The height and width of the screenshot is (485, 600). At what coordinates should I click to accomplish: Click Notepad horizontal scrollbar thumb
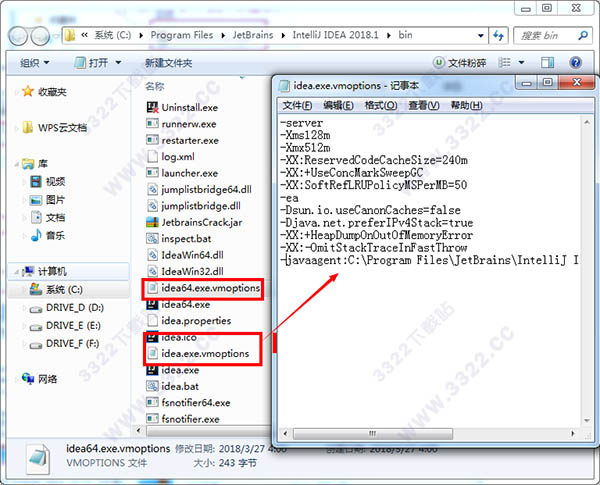[x=373, y=434]
